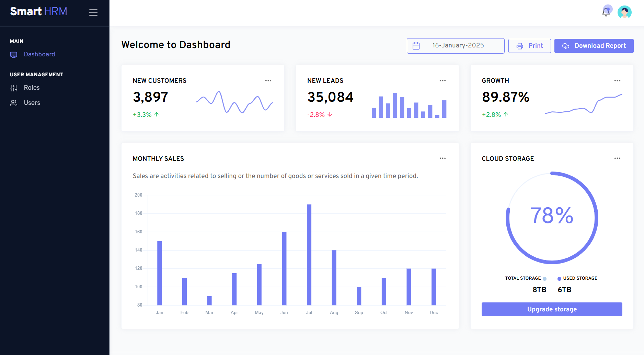Open the New Customers card options menu
This screenshot has height=355, width=644.
point(268,81)
